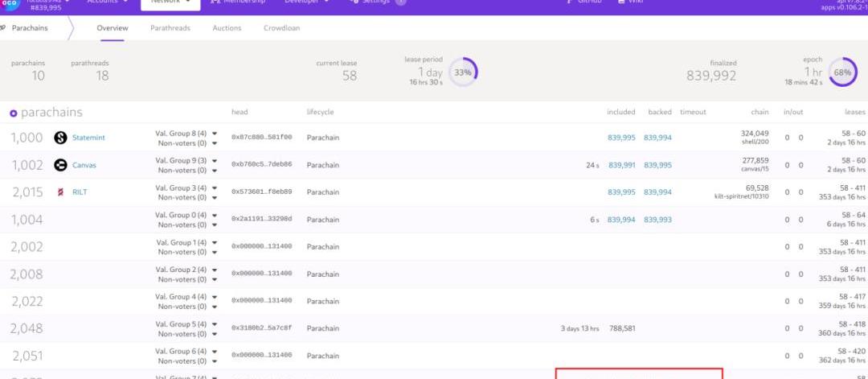The width and height of the screenshot is (868, 379).
Task: Click the lease period 33% progress circle
Action: (463, 72)
